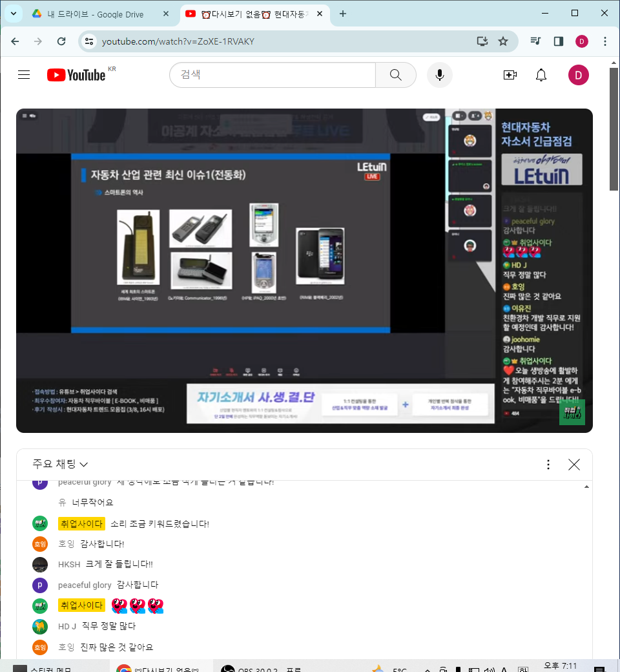620x672 pixels.
Task: Go forward in browser history
Action: point(37,41)
